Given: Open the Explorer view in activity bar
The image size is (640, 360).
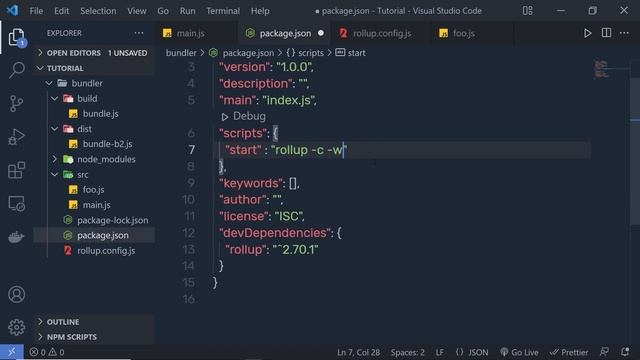Looking at the screenshot, I should coord(16,38).
